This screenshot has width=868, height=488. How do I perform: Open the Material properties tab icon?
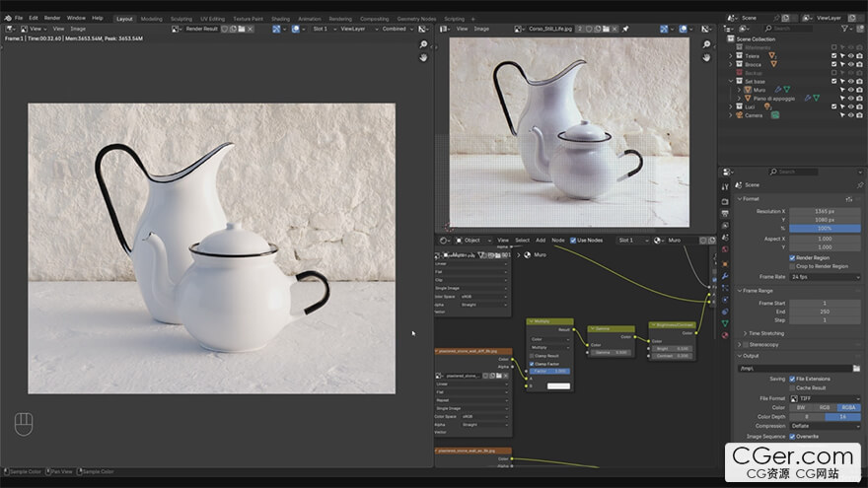pyautogui.click(x=725, y=335)
